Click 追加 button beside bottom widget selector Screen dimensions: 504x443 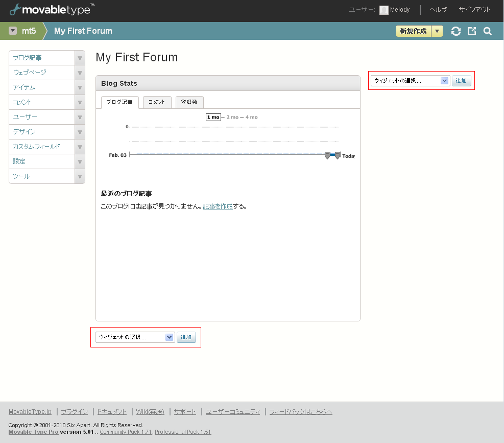pyautogui.click(x=186, y=337)
